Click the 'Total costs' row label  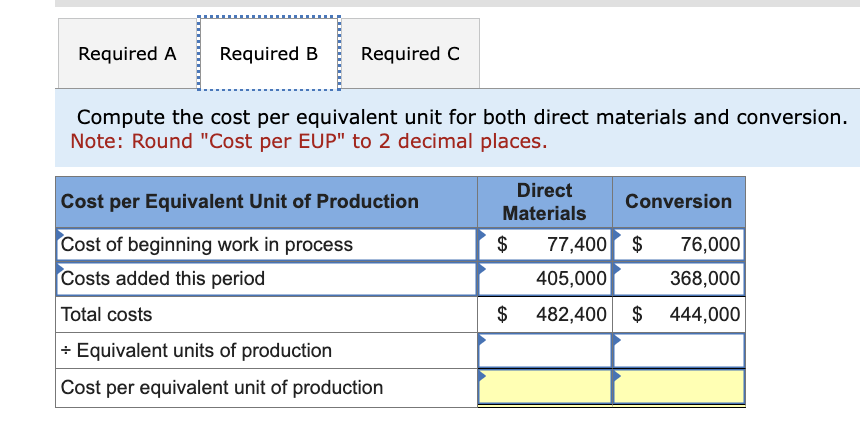pos(106,315)
